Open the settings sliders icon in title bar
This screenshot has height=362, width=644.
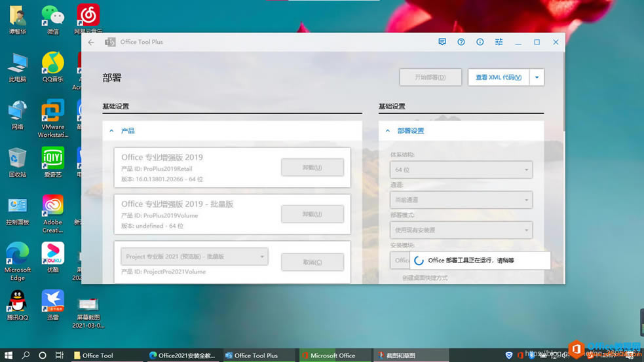[x=499, y=42]
